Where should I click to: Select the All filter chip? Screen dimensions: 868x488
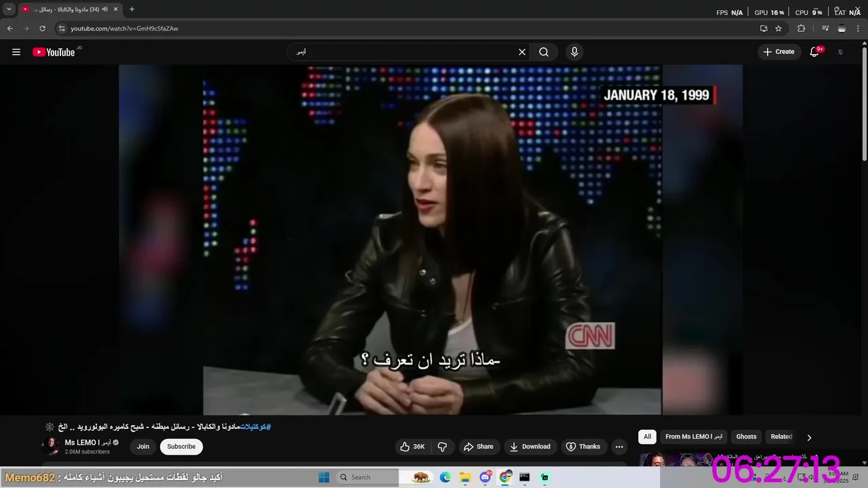pos(647,436)
